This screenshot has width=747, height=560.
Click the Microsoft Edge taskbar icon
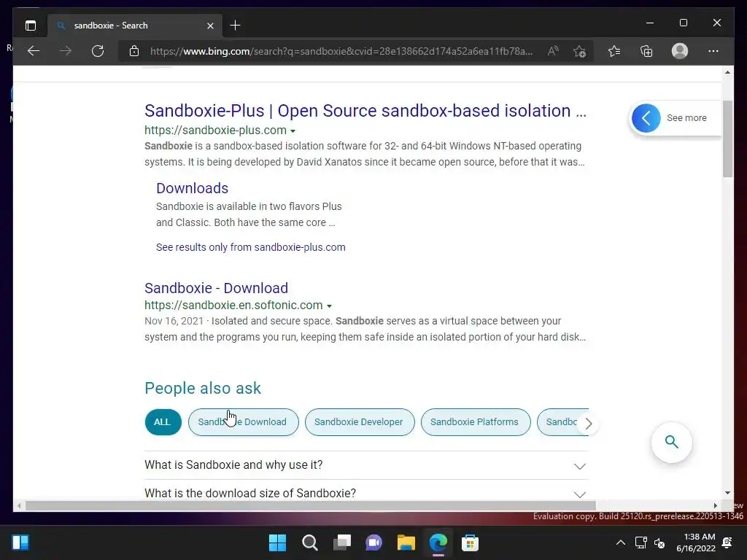pos(438,542)
